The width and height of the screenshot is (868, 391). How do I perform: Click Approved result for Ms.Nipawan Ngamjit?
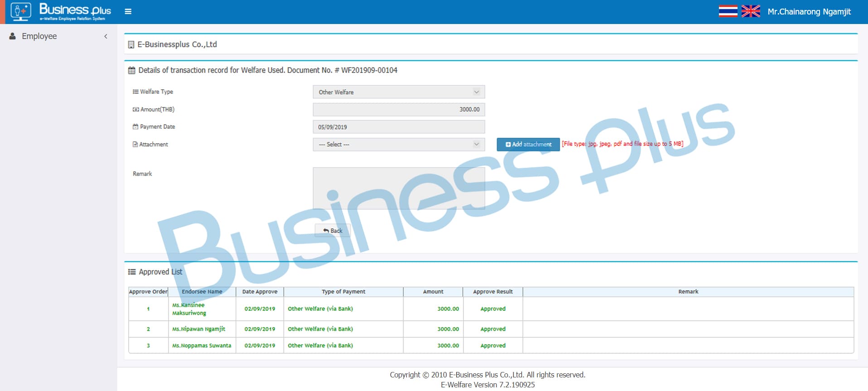tap(493, 329)
